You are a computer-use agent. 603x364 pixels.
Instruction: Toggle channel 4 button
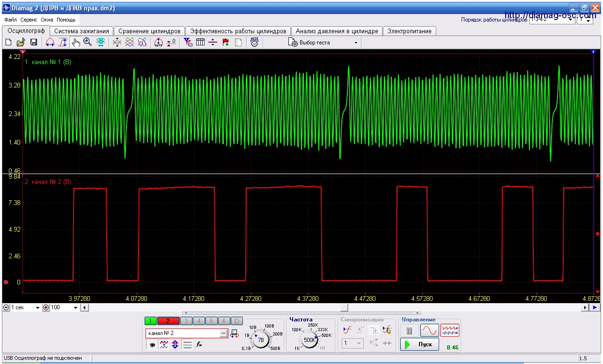tap(199, 321)
